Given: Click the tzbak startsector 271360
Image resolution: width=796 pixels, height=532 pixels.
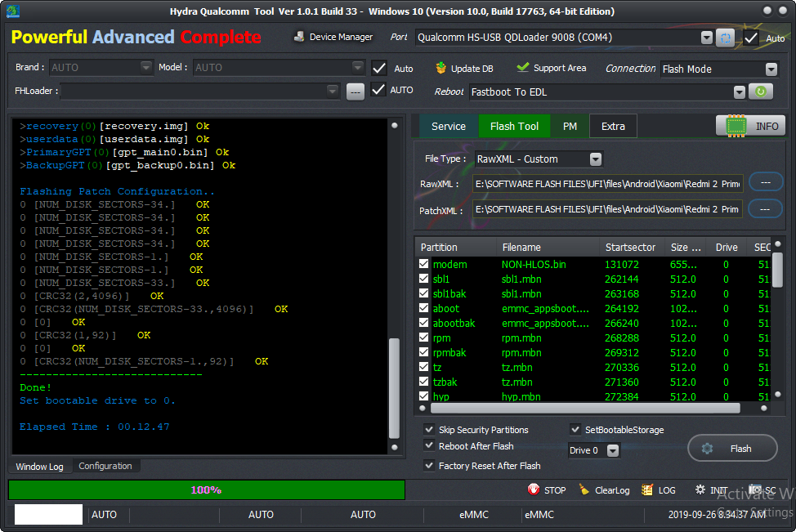Looking at the screenshot, I should [622, 382].
